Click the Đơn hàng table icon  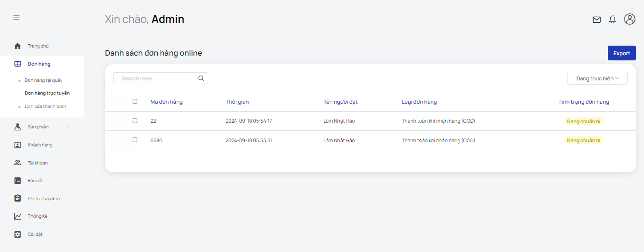coord(18,64)
